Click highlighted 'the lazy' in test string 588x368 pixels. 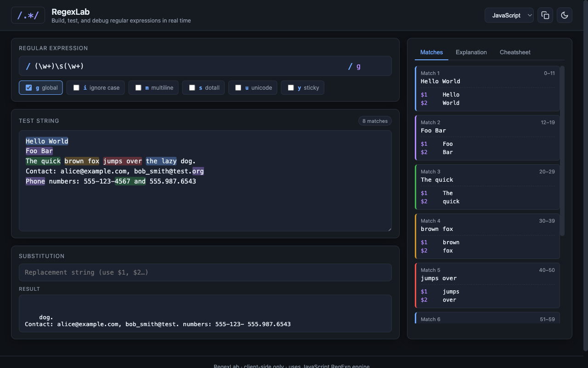(x=161, y=161)
